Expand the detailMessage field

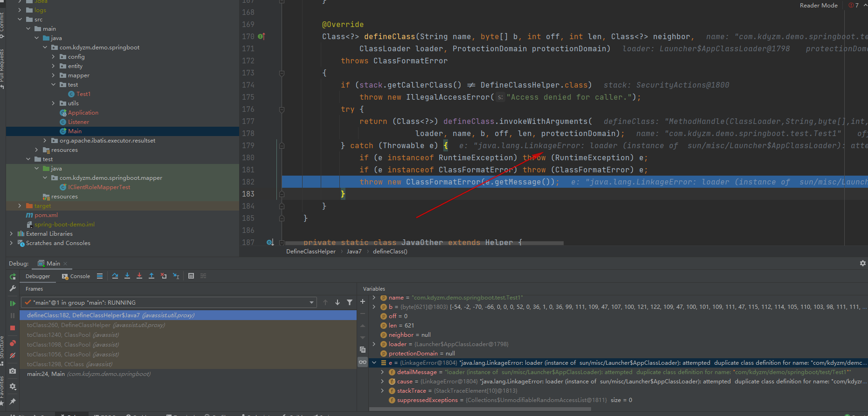(x=382, y=372)
